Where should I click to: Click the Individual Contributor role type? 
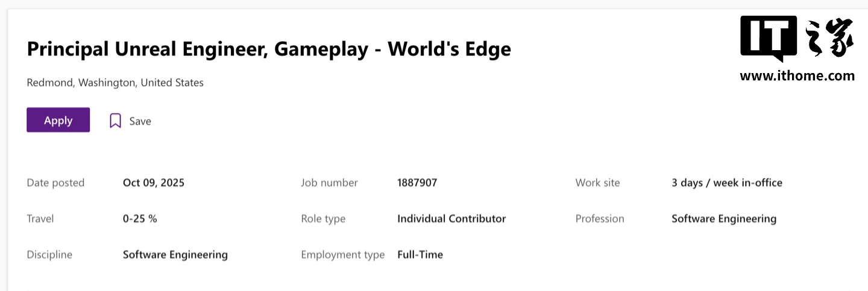tap(451, 219)
